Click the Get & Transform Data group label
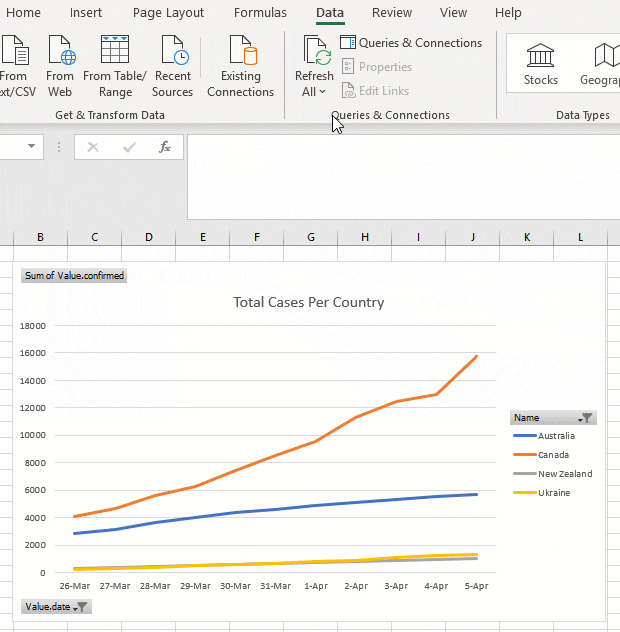The image size is (620, 632). click(x=110, y=115)
